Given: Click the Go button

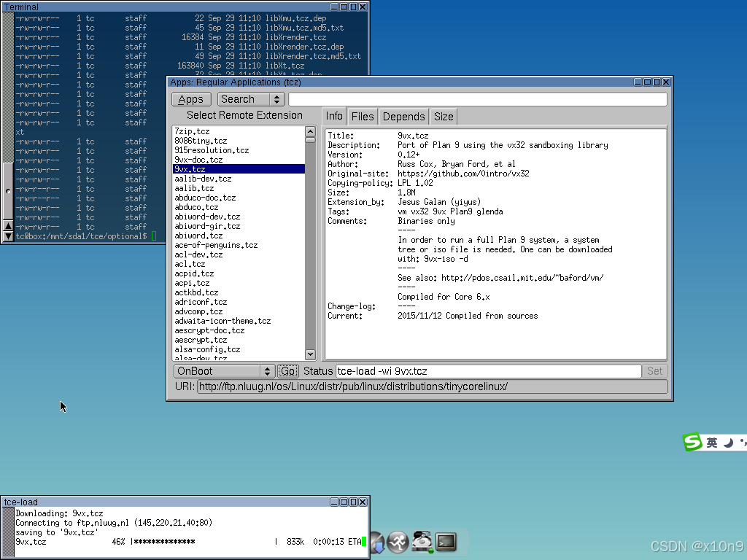Looking at the screenshot, I should (x=287, y=371).
